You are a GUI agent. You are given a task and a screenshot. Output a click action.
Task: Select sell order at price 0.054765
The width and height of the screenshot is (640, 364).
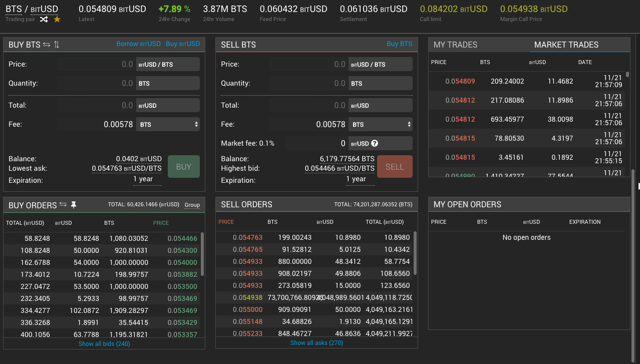point(314,249)
